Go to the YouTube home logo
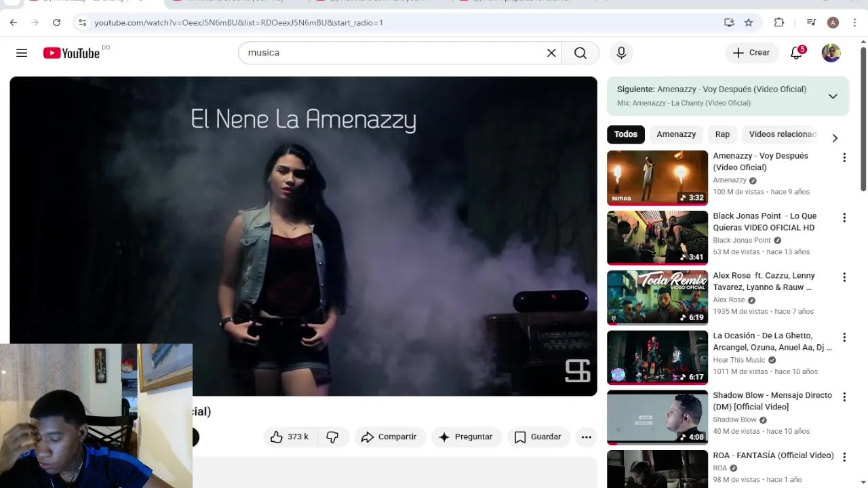This screenshot has height=488, width=868. [x=71, y=53]
